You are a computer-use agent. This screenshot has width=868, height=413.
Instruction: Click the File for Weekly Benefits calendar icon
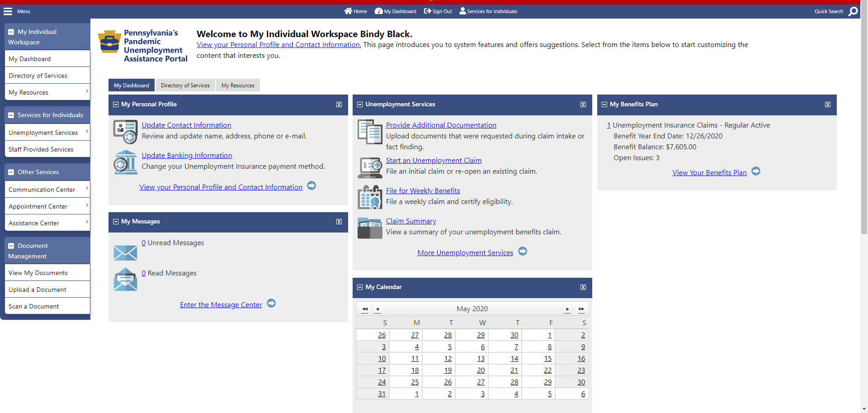[370, 197]
